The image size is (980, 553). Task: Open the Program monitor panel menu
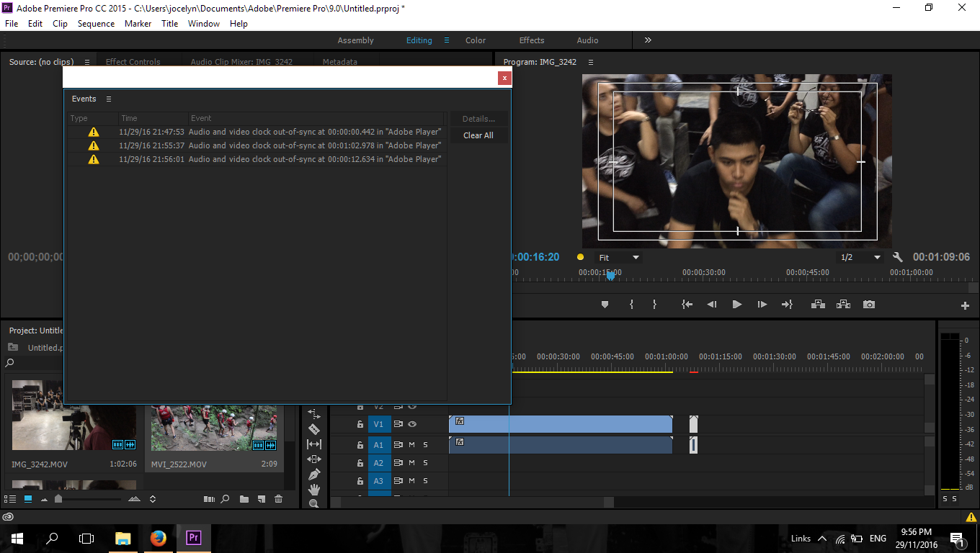click(591, 62)
